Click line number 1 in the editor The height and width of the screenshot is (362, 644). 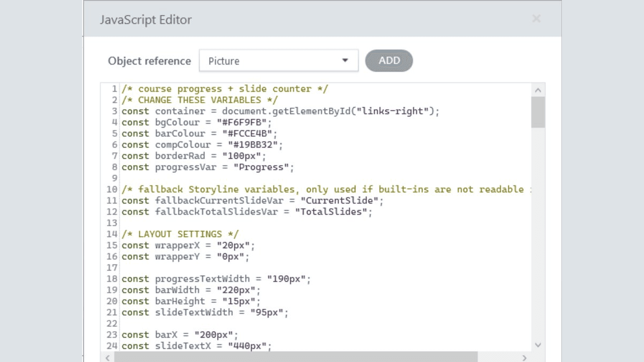pos(114,88)
